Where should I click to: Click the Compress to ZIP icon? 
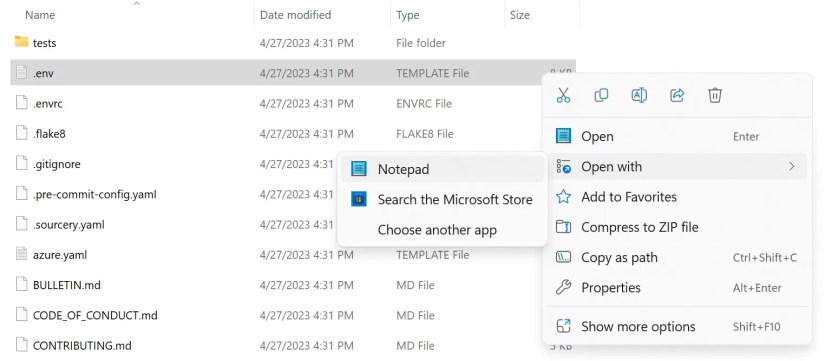[563, 227]
